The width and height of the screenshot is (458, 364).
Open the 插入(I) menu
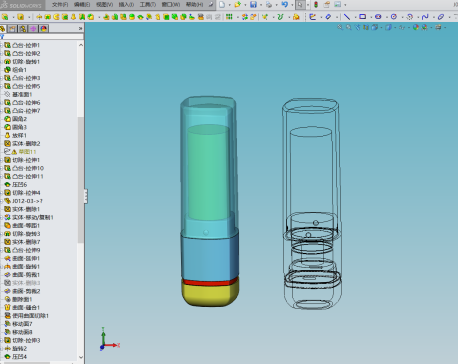tap(126, 5)
